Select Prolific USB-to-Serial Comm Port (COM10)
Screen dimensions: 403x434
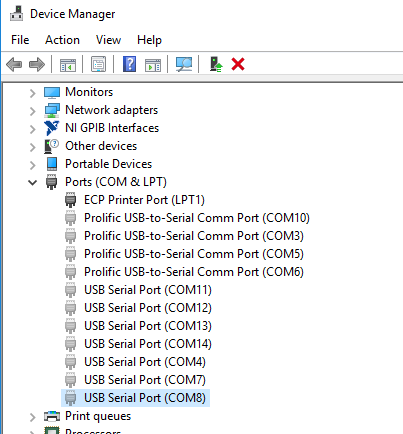[197, 218]
